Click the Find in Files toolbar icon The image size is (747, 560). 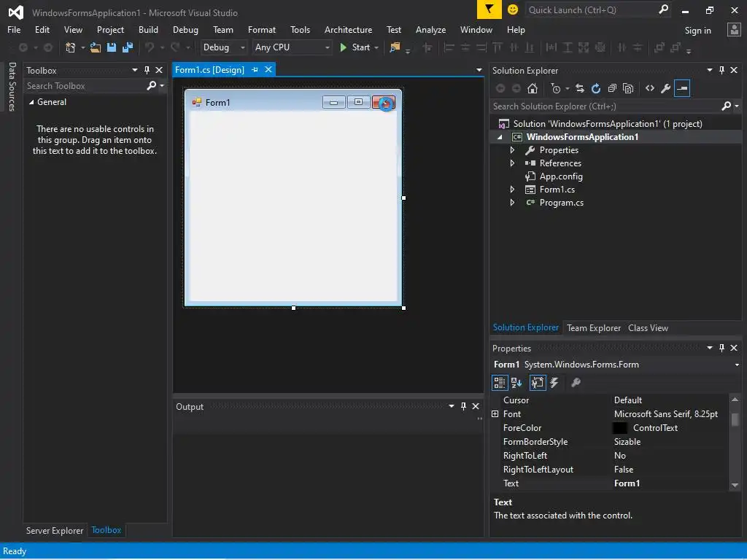(x=395, y=47)
